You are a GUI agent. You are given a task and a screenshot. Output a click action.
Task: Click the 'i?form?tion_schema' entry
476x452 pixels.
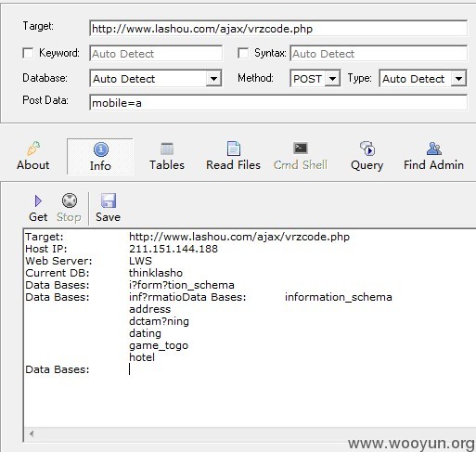(x=182, y=285)
